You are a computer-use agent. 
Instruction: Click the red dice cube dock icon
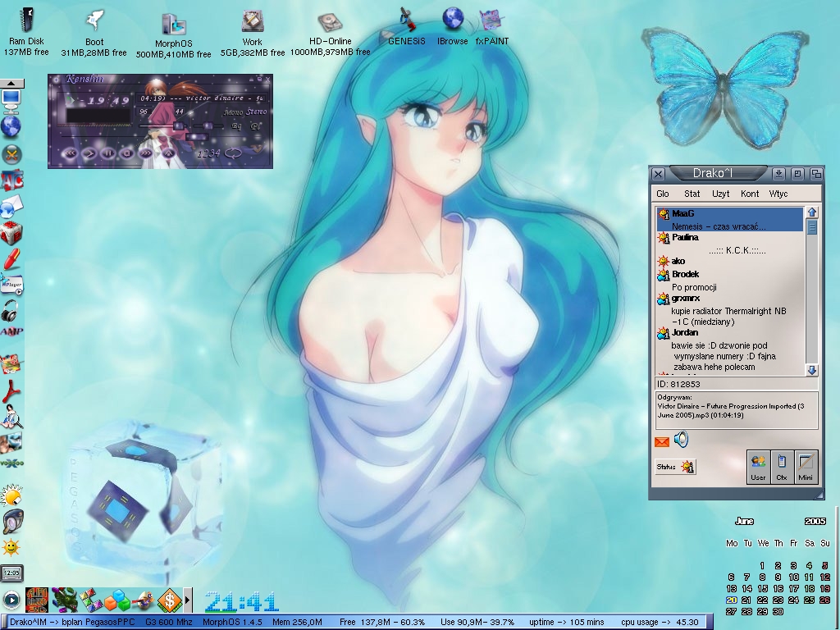tap(11, 234)
